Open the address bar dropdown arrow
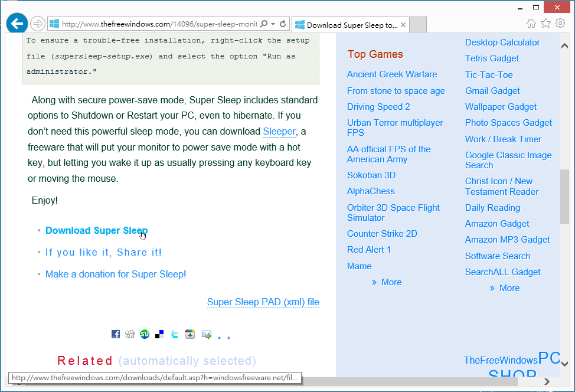Image resolution: width=575 pixels, height=392 pixels. tap(273, 24)
